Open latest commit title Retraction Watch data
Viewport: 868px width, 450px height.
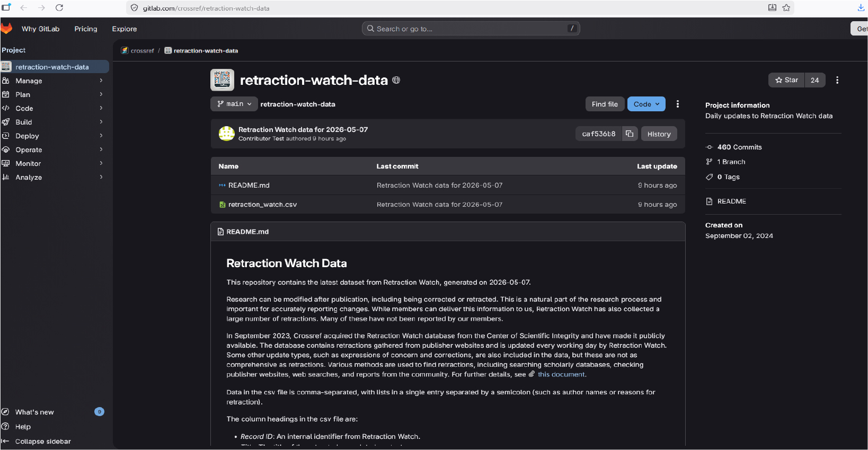(x=303, y=129)
